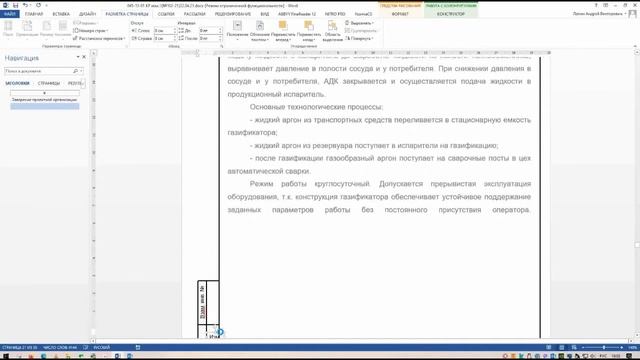Undo last action in Quick Access toolbar
Viewport: 640px width, 360px height.
[x=25, y=5]
